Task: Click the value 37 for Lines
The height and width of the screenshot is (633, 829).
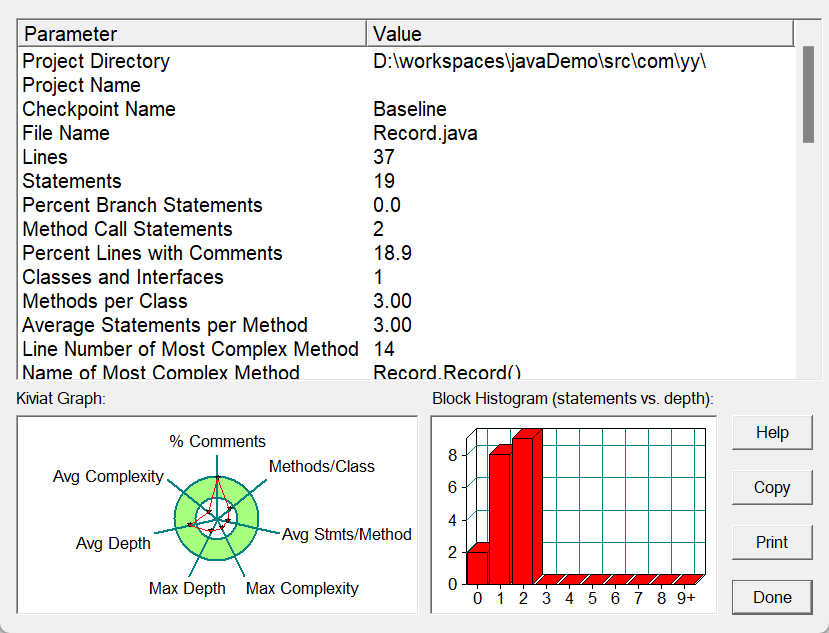Action: pyautogui.click(x=384, y=157)
